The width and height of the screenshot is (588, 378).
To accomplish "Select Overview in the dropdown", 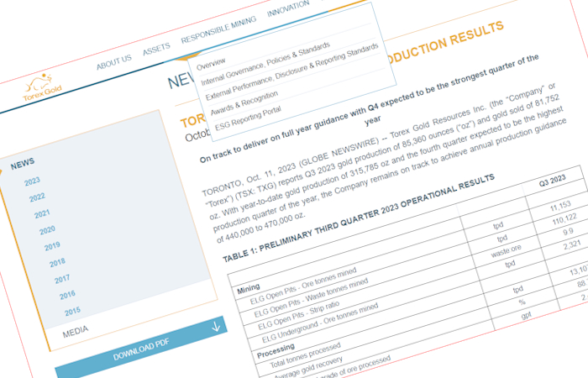I will click(x=211, y=64).
